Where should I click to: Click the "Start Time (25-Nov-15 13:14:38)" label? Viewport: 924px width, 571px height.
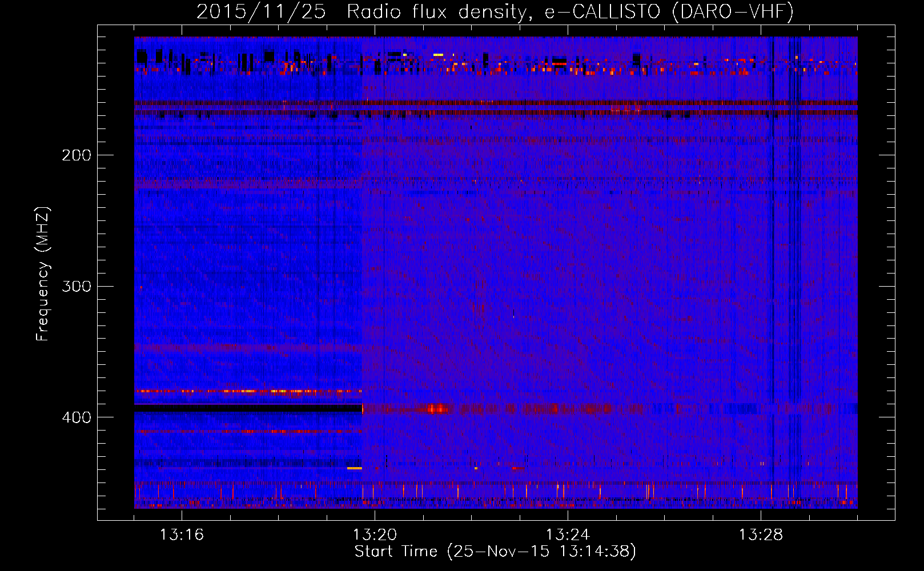click(495, 552)
